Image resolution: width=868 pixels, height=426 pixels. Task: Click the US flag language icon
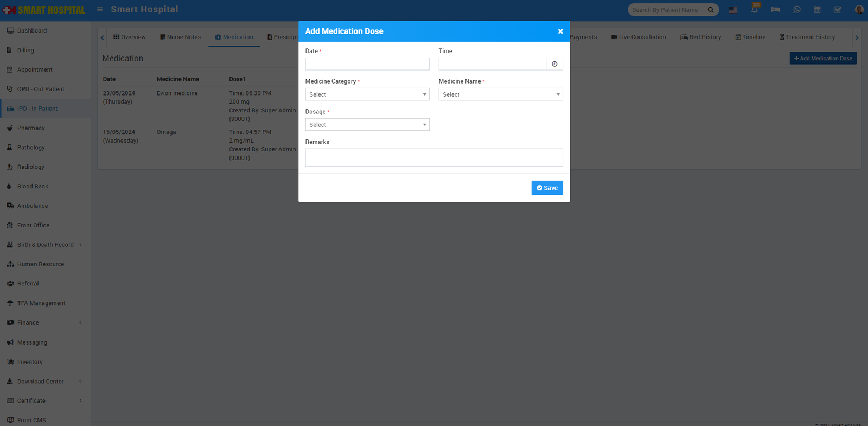[x=733, y=10]
